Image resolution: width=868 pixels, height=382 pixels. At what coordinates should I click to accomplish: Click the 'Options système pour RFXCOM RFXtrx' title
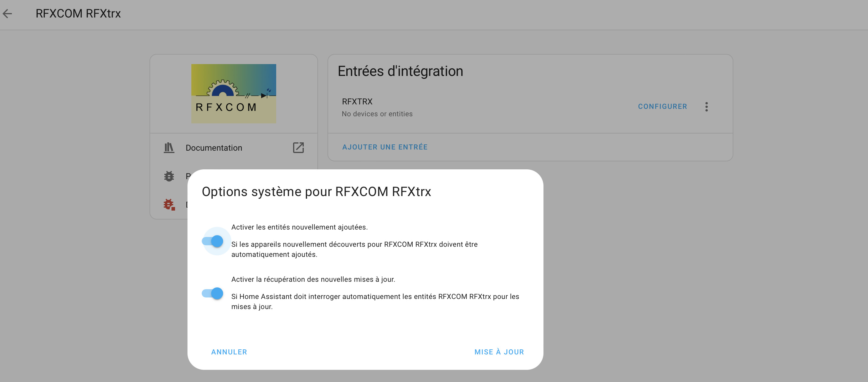316,192
